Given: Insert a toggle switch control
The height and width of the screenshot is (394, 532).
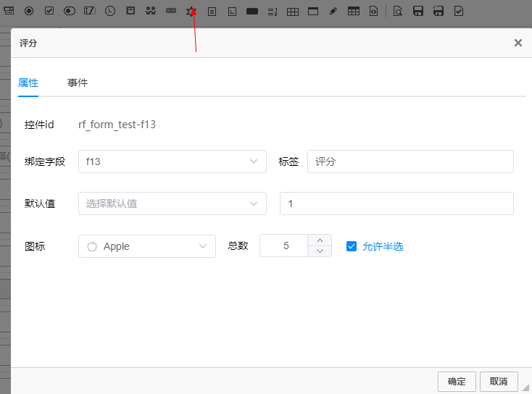Looking at the screenshot, I should (x=70, y=11).
